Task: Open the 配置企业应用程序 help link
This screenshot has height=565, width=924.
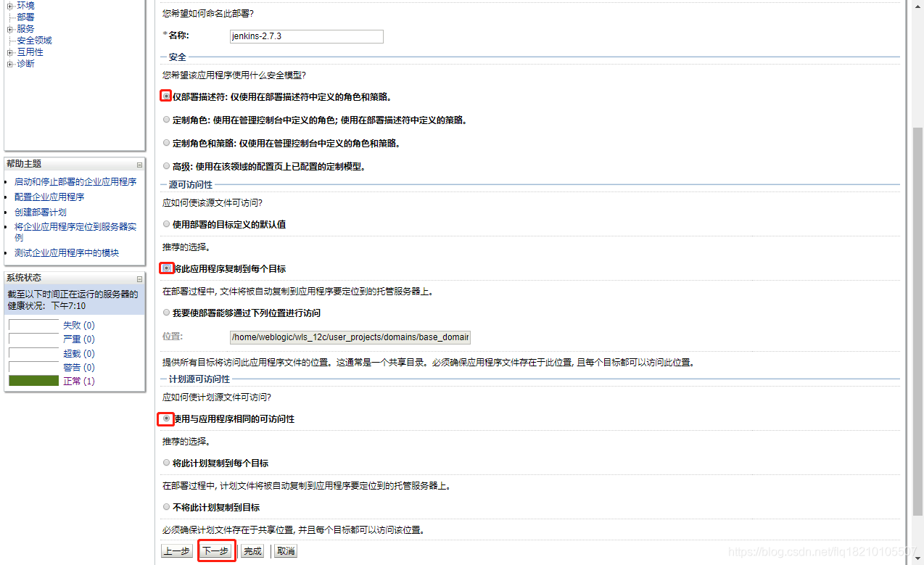Action: [x=49, y=196]
